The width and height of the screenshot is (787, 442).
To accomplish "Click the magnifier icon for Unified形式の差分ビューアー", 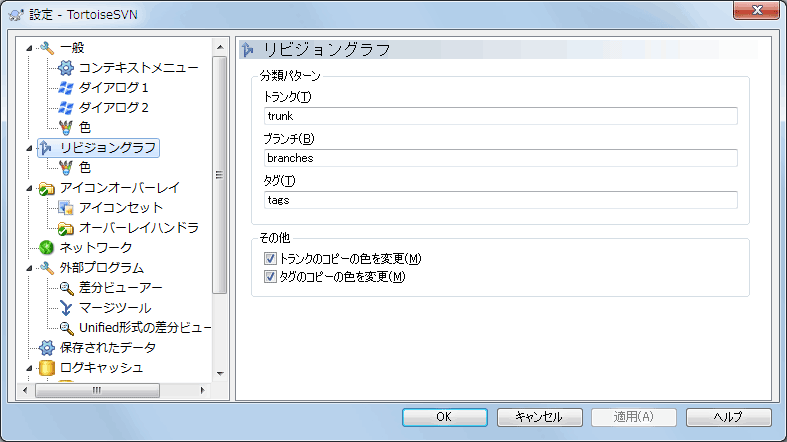I will (66, 328).
